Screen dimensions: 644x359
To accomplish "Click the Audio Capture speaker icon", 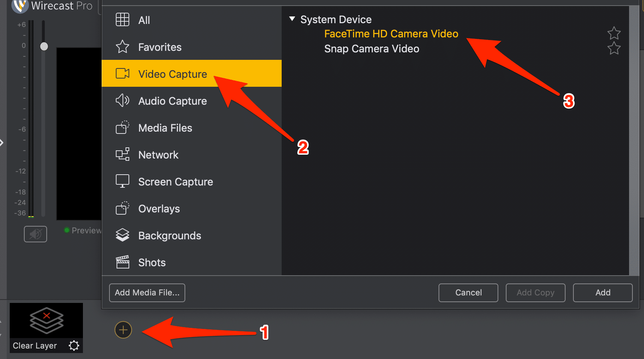I will (x=123, y=101).
